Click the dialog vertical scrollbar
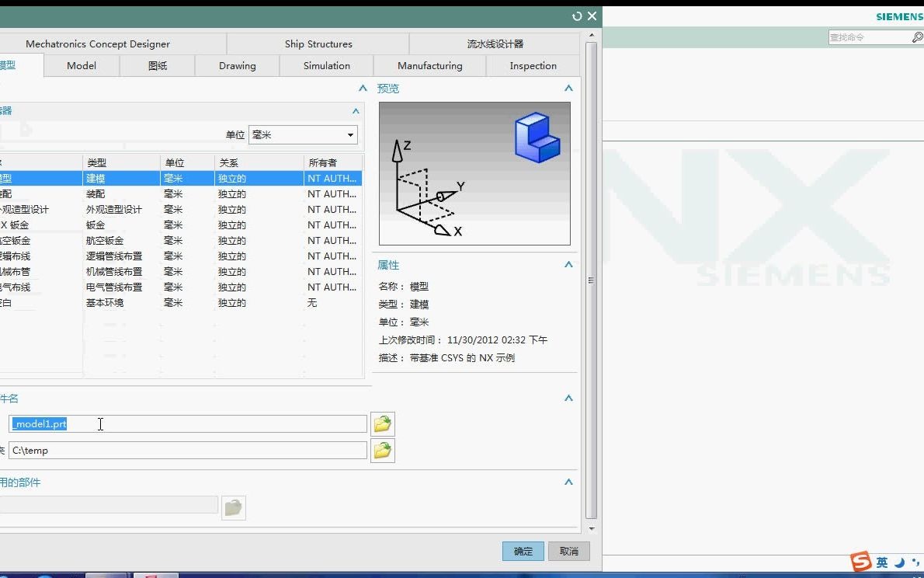This screenshot has width=924, height=578. [x=591, y=280]
